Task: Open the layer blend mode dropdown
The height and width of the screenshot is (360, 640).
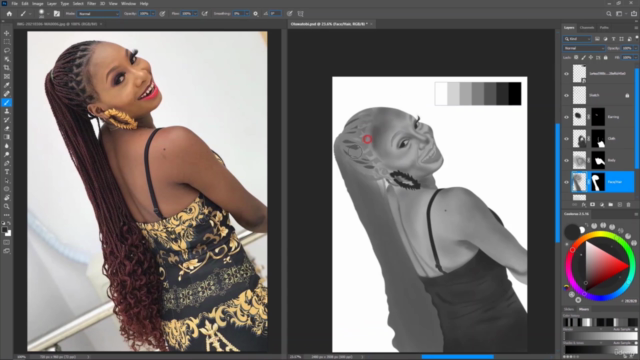Action: [x=584, y=48]
